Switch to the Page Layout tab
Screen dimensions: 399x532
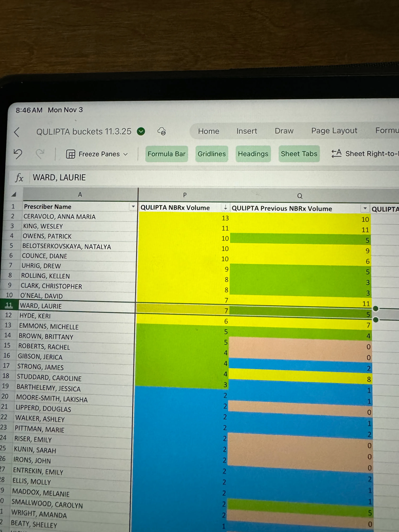334,131
